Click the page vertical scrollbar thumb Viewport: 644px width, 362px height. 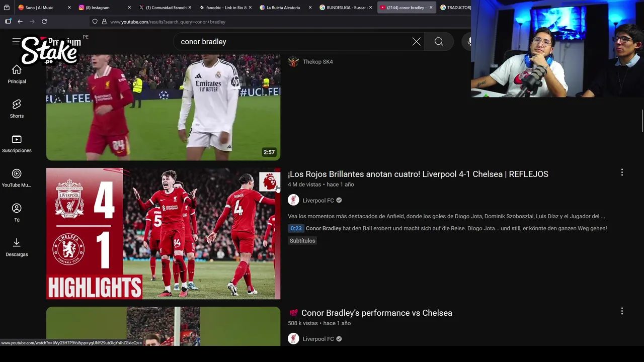coord(642,121)
